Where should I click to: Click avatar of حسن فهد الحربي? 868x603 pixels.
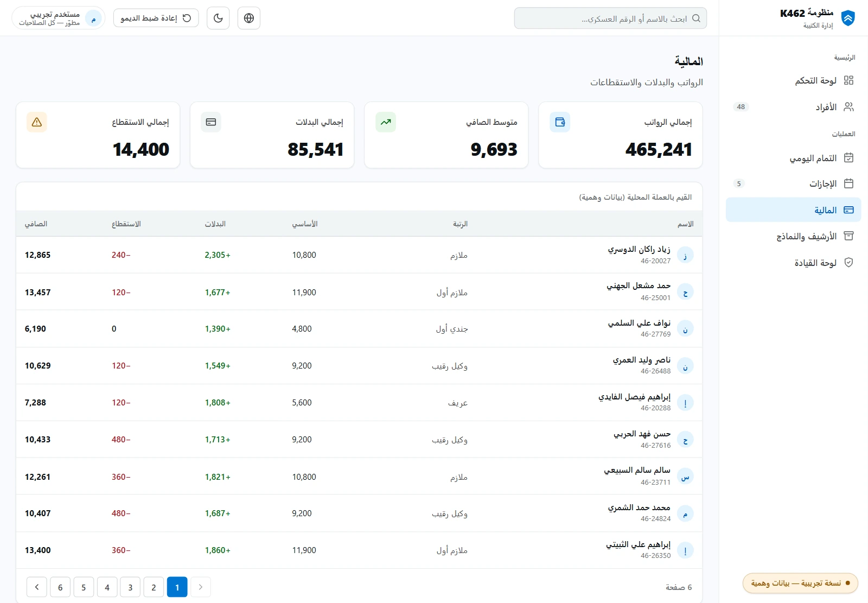(685, 440)
